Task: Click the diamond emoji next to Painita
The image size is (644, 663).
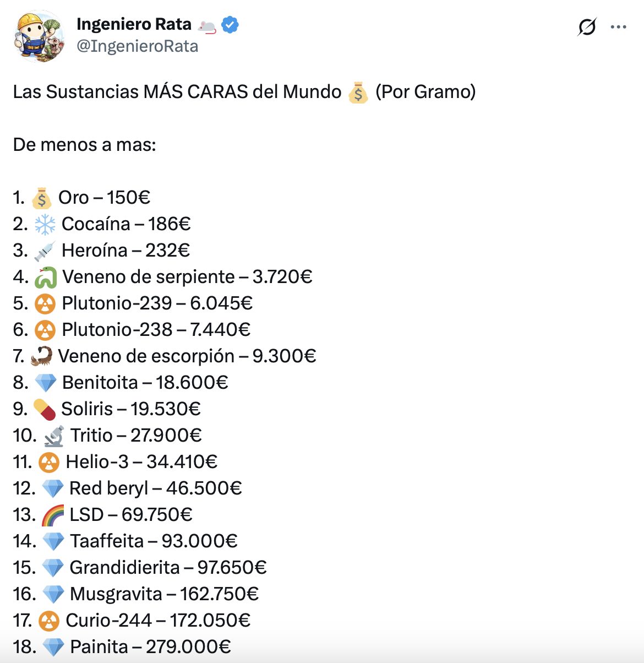Action: (53, 647)
